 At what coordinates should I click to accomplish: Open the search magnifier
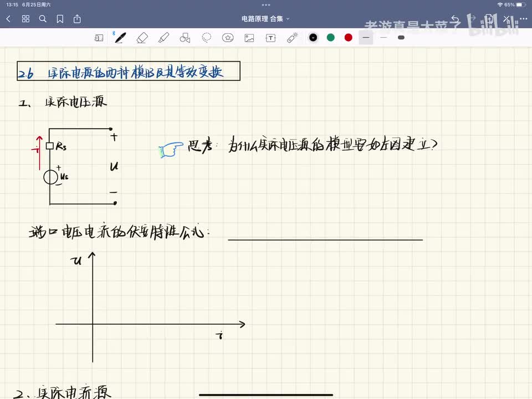(43, 19)
